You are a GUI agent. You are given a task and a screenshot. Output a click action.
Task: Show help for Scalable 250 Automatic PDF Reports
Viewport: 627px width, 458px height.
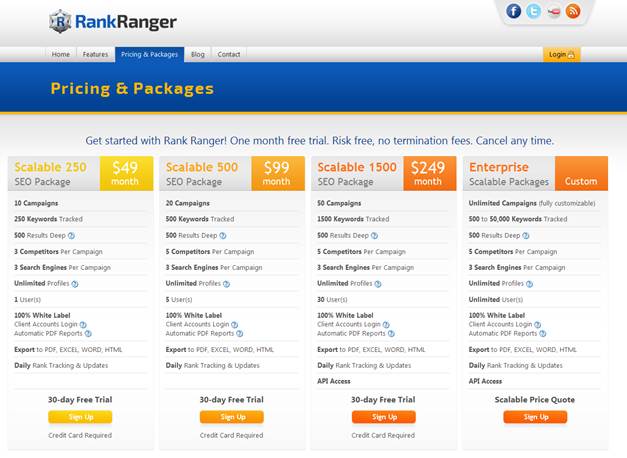[x=88, y=334]
